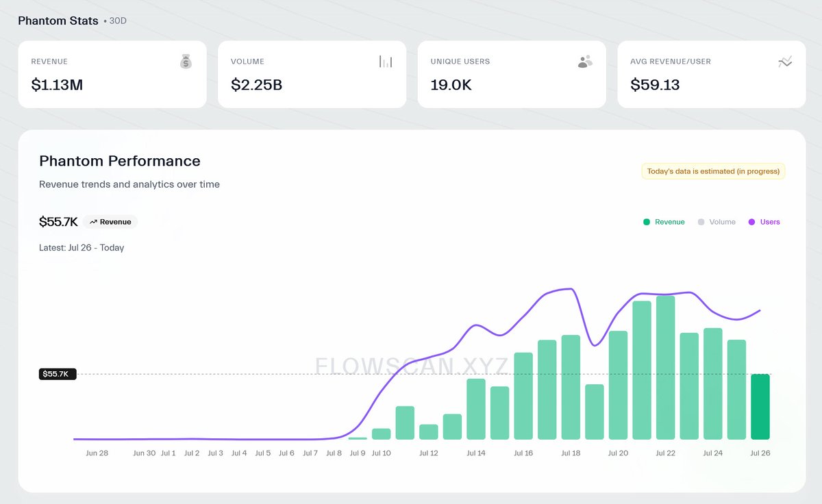Open the 30D time range selector
The width and height of the screenshot is (822, 504).
(x=118, y=21)
